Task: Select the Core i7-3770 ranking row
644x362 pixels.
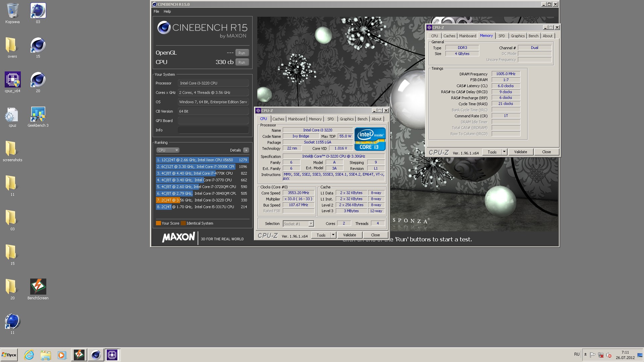Action: [x=202, y=180]
